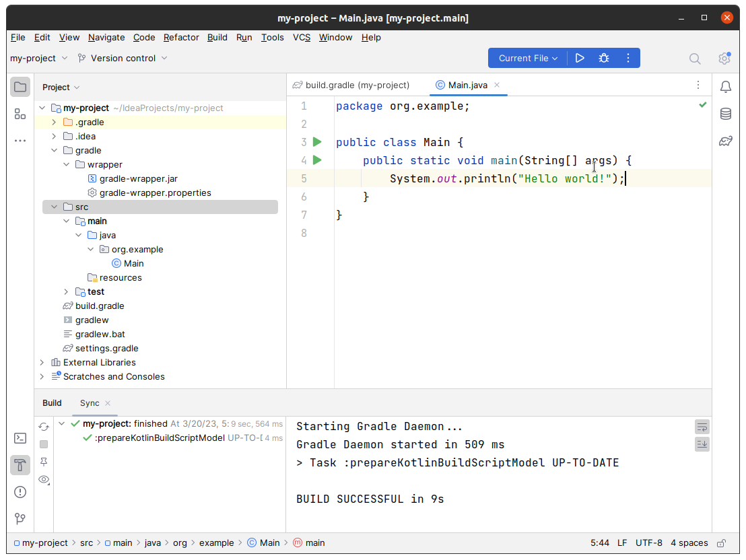This screenshot has height=560, width=746.
Task: Click the example breadcrumb in navigation bar
Action: click(x=217, y=543)
